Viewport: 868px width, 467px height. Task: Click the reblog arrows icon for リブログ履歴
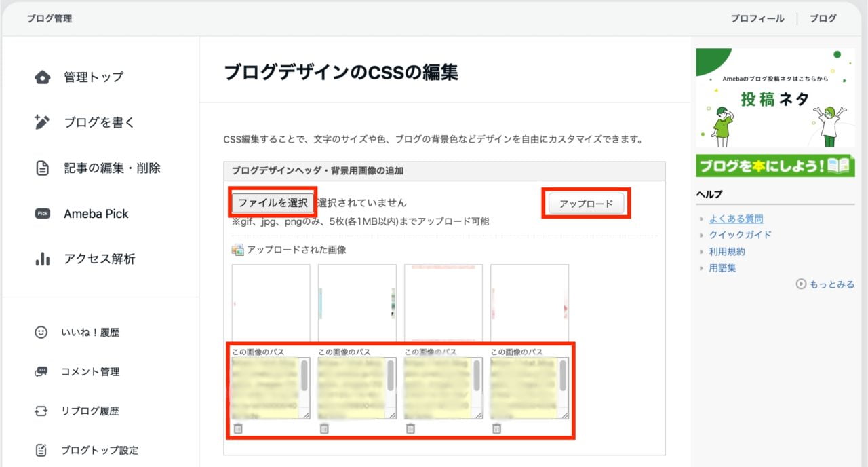point(41,411)
